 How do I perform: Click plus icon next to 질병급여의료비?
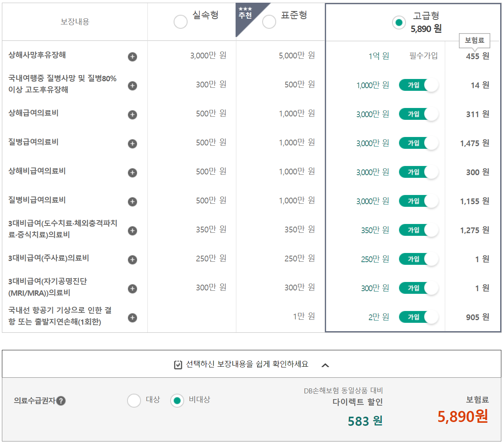pyautogui.click(x=132, y=144)
